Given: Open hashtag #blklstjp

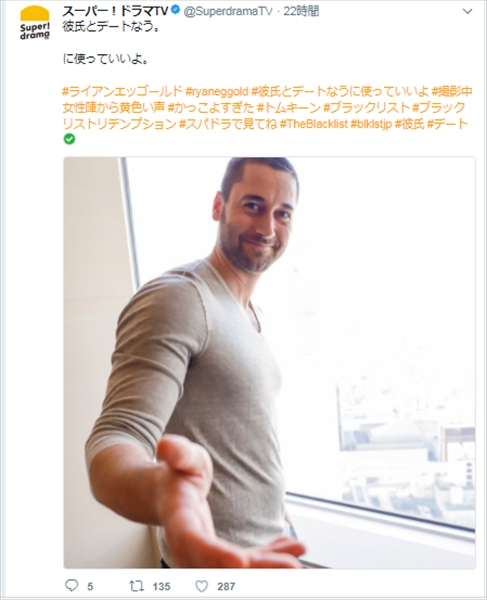Looking at the screenshot, I should click(371, 124).
